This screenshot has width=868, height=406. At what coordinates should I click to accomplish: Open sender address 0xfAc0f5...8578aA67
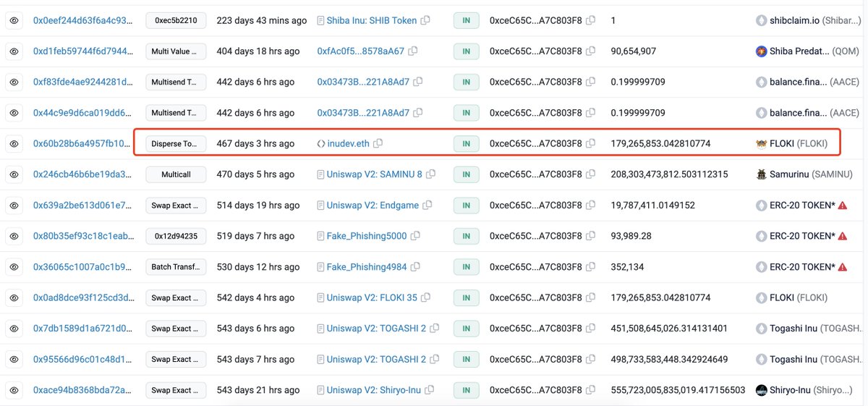(x=360, y=51)
